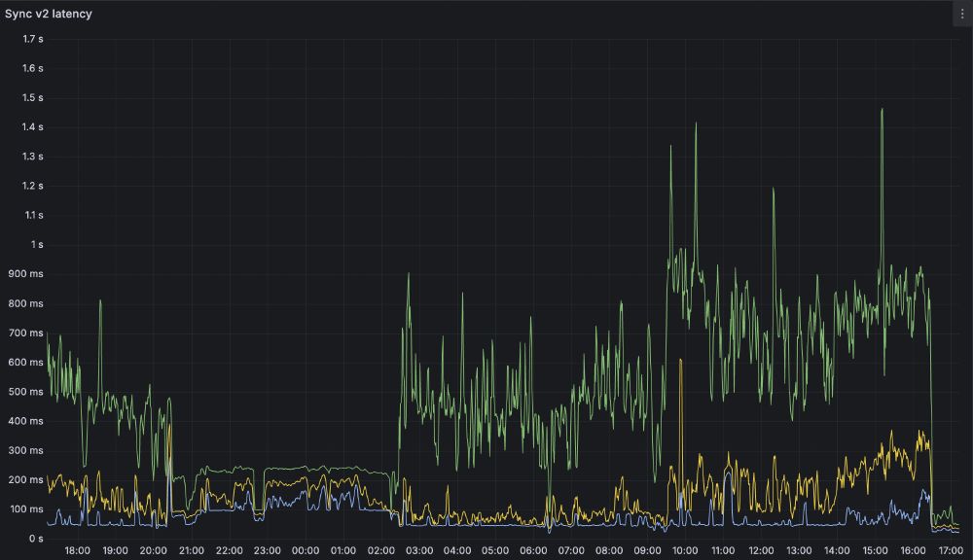Viewport: 973px width, 560px height.
Task: Click the 06:00 x-axis time label
Action: (533, 550)
